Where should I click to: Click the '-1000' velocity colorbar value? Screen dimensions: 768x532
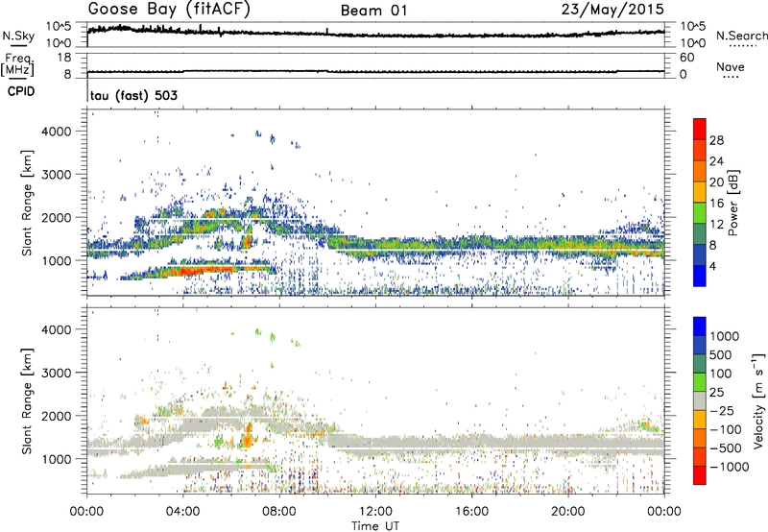(730, 467)
